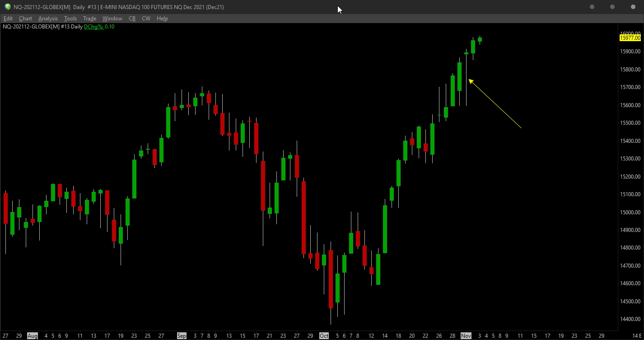The height and width of the screenshot is (340, 644).
Task: Click the 15600.00 price scale label
Action: tap(630, 105)
